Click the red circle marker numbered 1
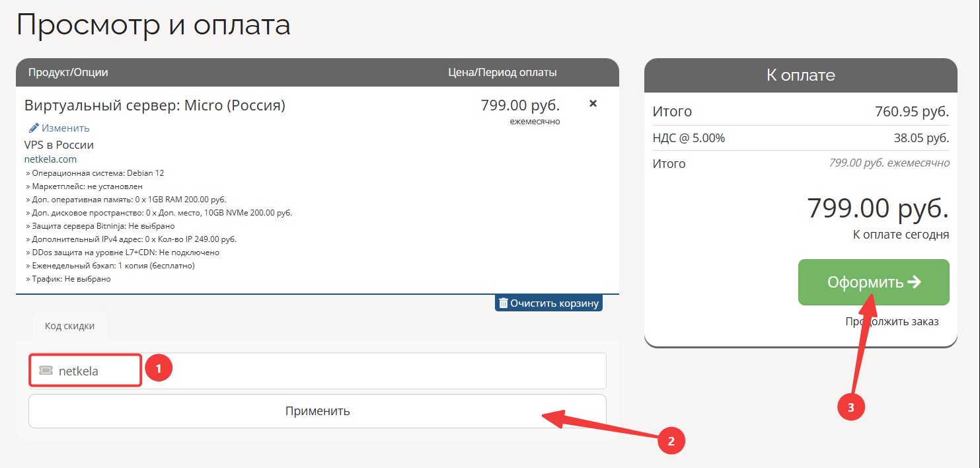 (159, 369)
